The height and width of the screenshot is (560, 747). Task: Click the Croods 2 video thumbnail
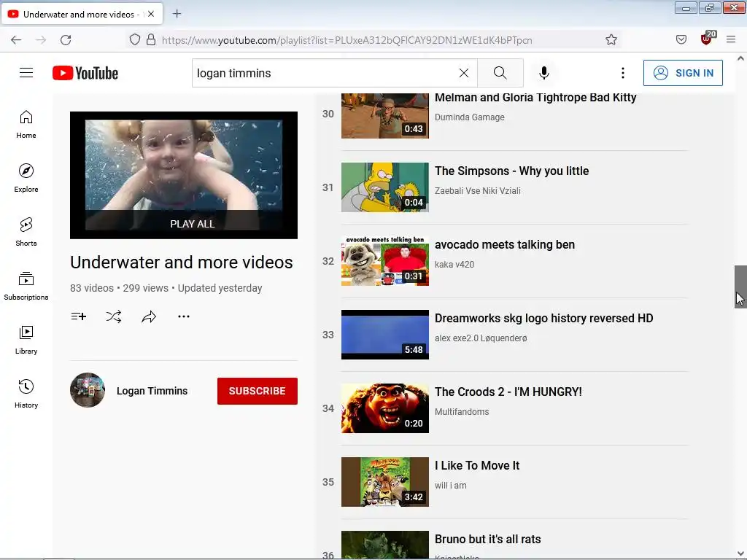[x=385, y=408]
